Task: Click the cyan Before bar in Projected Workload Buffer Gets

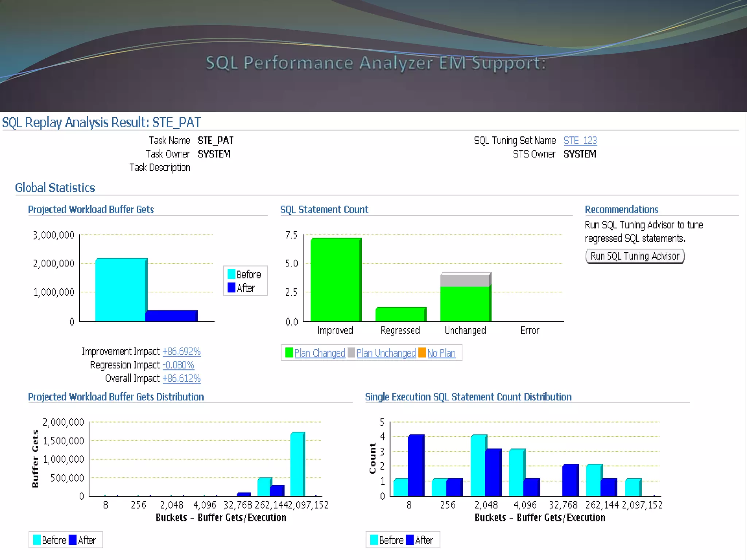Action: [x=120, y=290]
